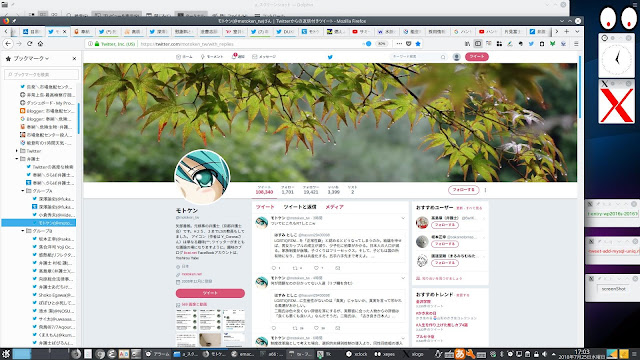Open the second tweet's dropdown chevron

[403, 278]
